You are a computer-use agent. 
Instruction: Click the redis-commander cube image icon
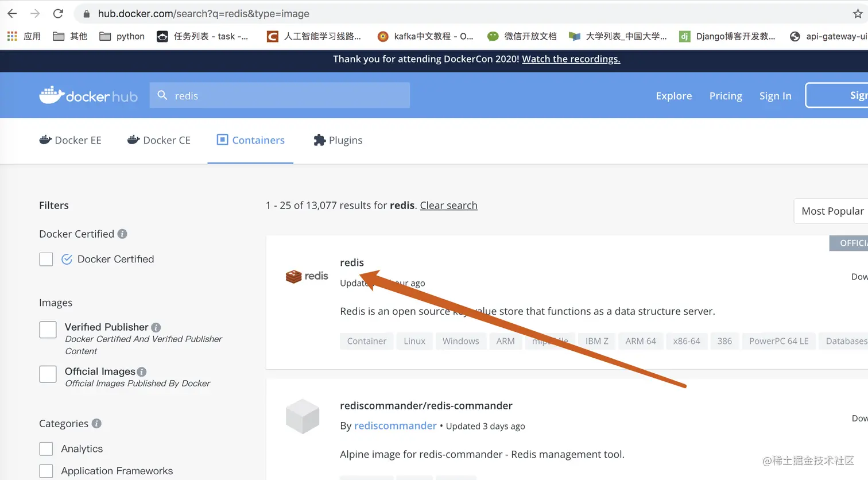[x=303, y=416]
